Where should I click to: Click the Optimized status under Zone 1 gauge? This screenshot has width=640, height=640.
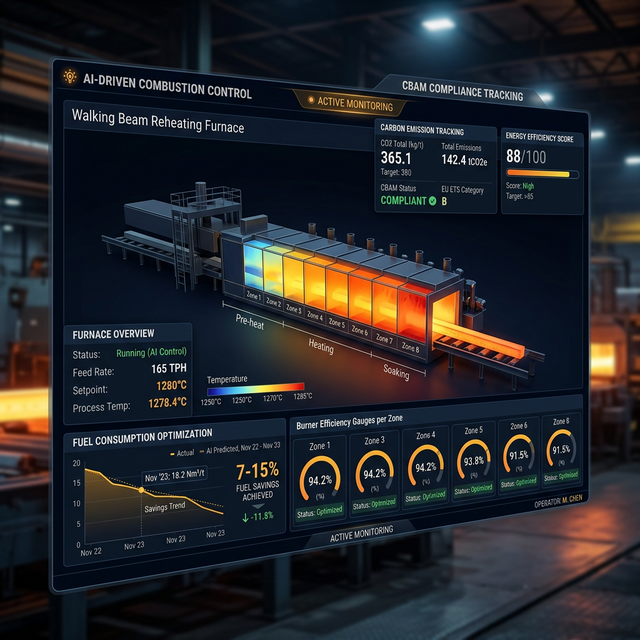coord(319,512)
